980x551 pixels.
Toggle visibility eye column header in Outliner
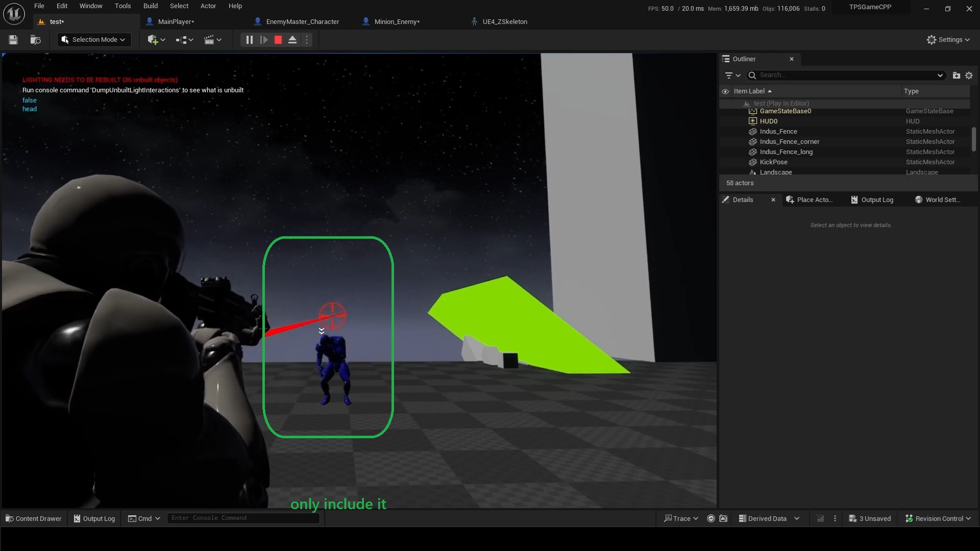(725, 91)
